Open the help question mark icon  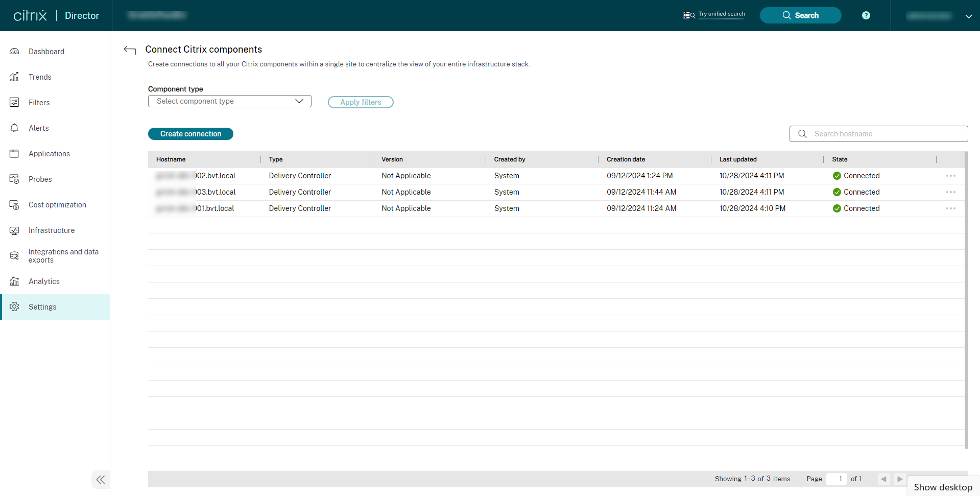pyautogui.click(x=866, y=15)
